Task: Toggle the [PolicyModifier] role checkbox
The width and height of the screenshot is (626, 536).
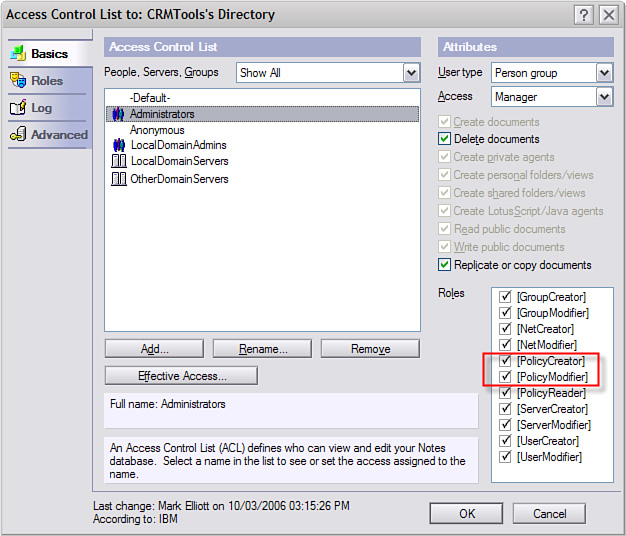Action: [505, 377]
